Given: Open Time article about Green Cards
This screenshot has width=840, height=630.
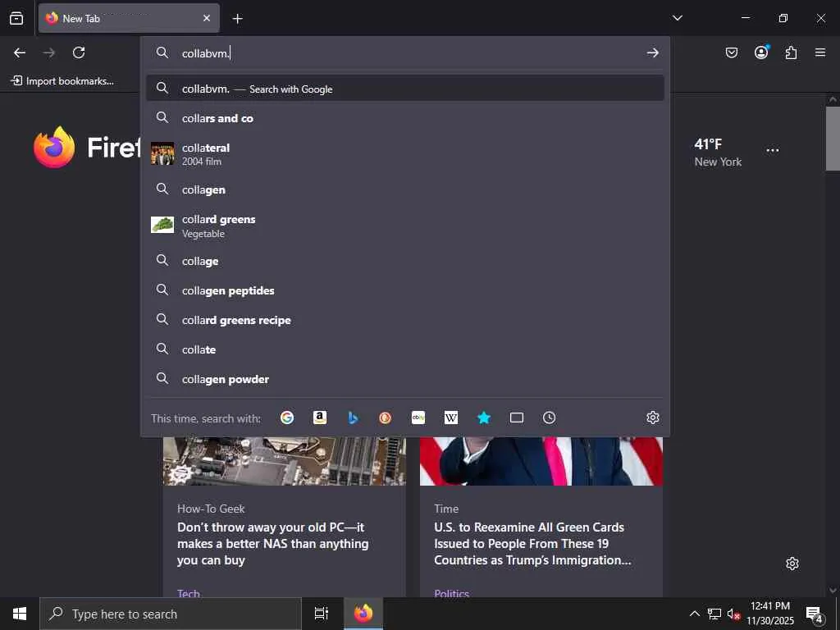Looking at the screenshot, I should click(x=532, y=543).
